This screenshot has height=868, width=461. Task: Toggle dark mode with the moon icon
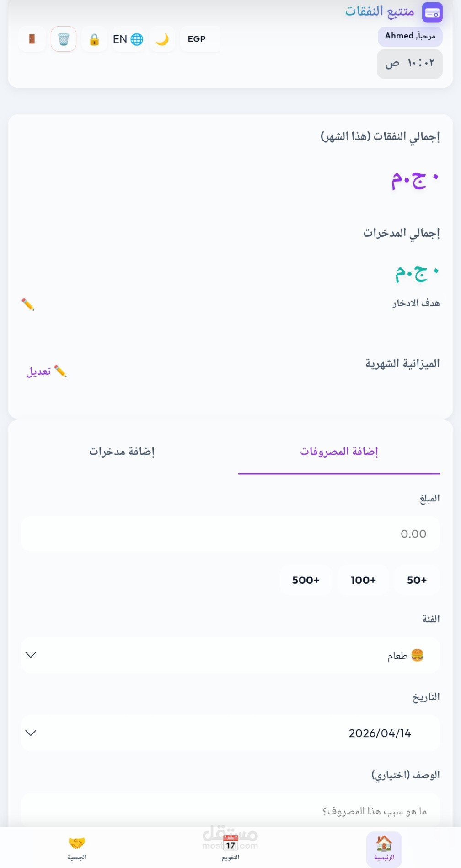(162, 39)
